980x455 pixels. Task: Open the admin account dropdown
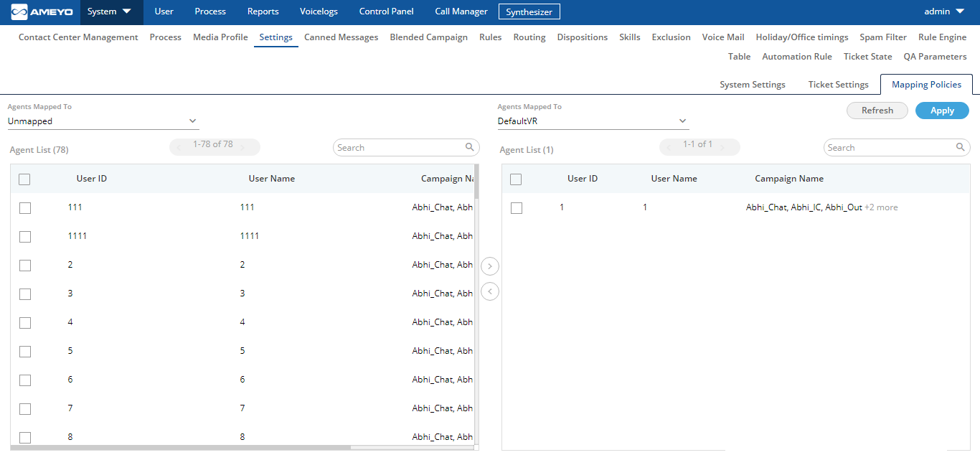coord(944,11)
